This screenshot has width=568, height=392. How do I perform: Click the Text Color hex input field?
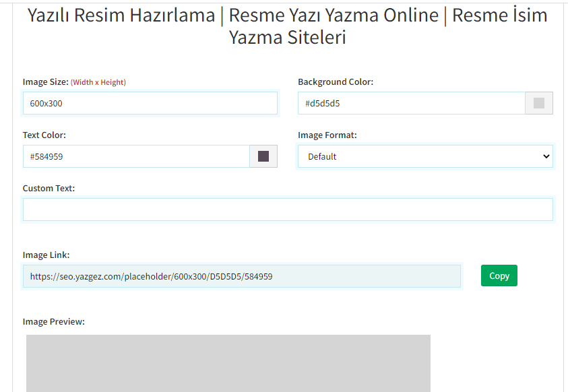pos(136,156)
